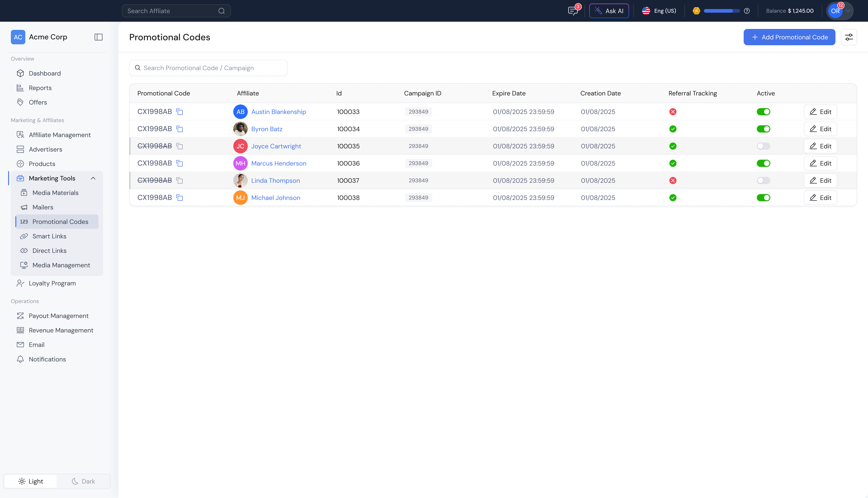Copy the promotional code for Austin Blankenship
Viewport: 868px width, 498px height.
coord(179,111)
